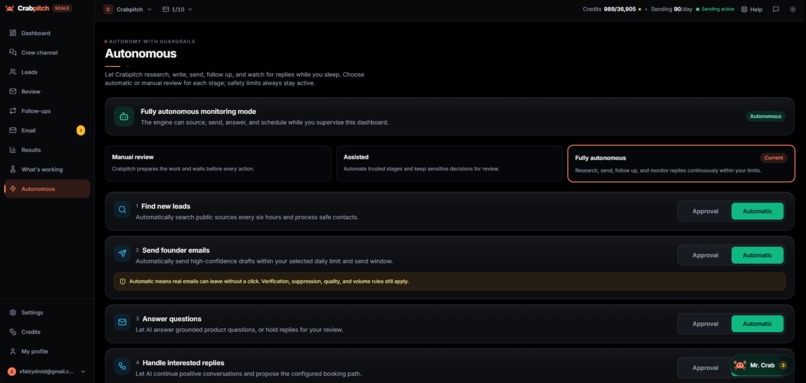
Task: Open the feedback message icon in header
Action: coord(776,9)
